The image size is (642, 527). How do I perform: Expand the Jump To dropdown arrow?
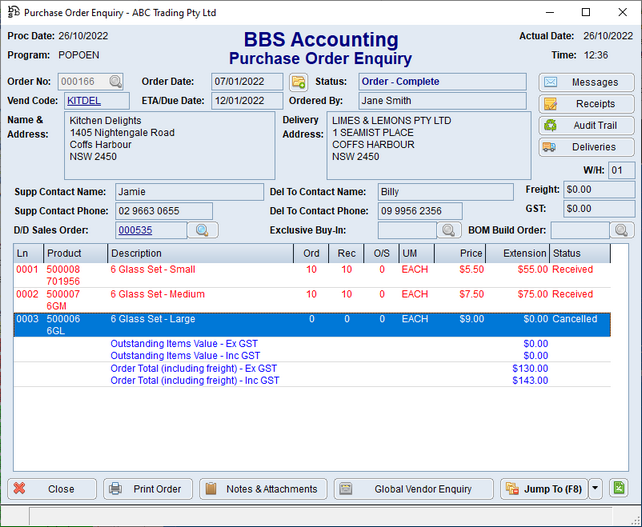click(595, 489)
